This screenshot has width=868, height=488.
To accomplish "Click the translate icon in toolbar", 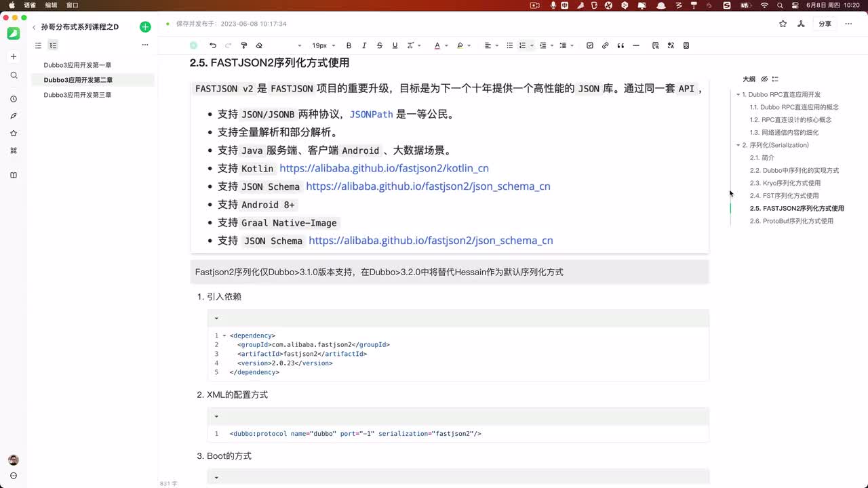I will [671, 45].
